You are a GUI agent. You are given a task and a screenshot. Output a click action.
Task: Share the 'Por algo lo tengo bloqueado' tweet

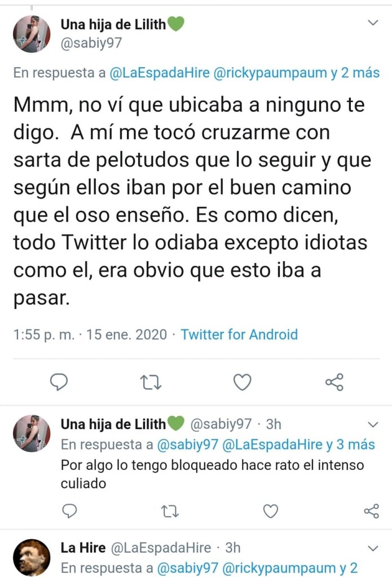click(x=371, y=511)
